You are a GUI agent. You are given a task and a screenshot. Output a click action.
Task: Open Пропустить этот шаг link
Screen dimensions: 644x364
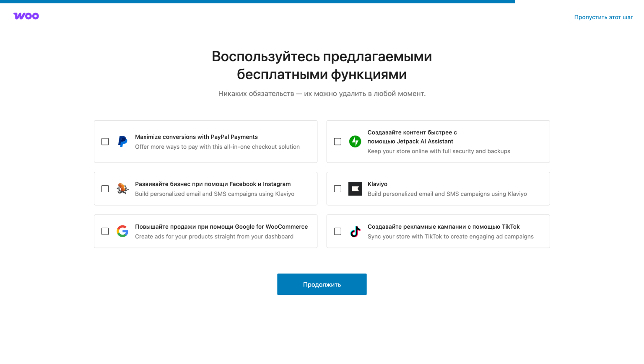[x=603, y=17]
